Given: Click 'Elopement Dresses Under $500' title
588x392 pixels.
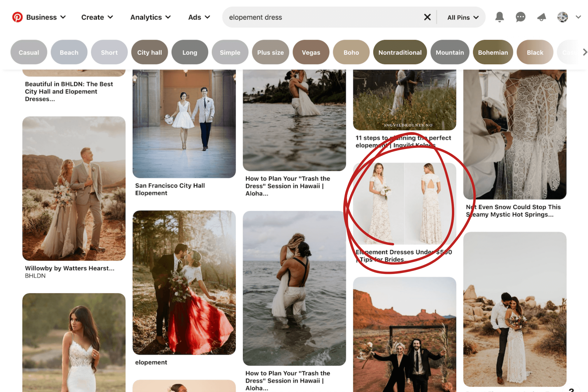Looking at the screenshot, I should (404, 256).
